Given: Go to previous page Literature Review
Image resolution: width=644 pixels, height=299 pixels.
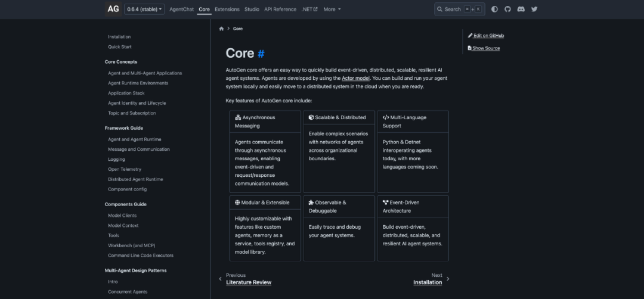Looking at the screenshot, I should (249, 282).
